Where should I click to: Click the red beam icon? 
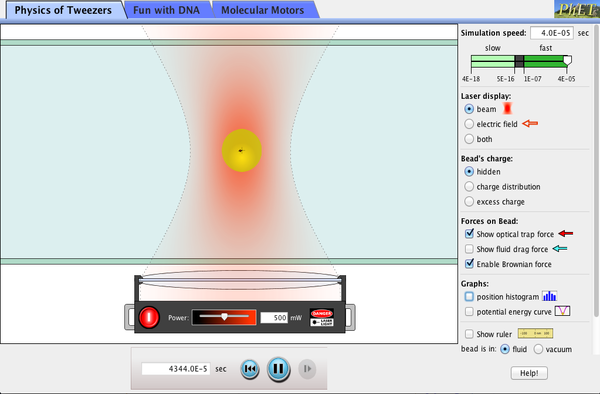coord(507,109)
